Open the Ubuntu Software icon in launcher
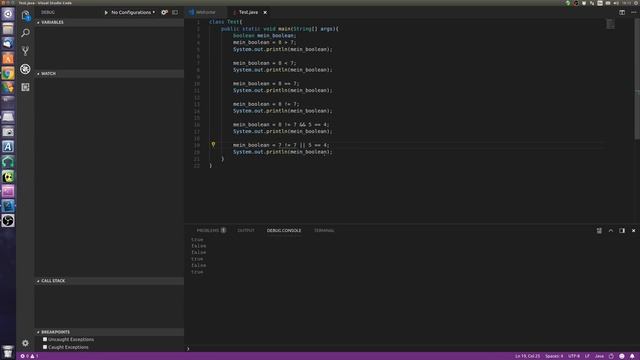The width and height of the screenshot is (640, 360). pyautogui.click(x=8, y=58)
